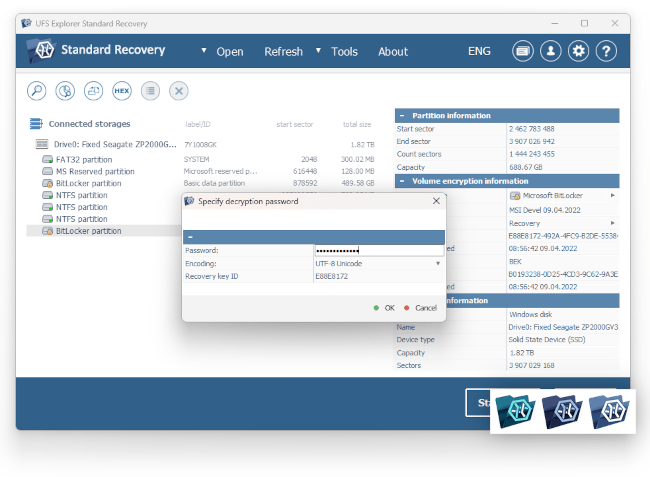Open the Open menu dropdown arrow

point(204,50)
